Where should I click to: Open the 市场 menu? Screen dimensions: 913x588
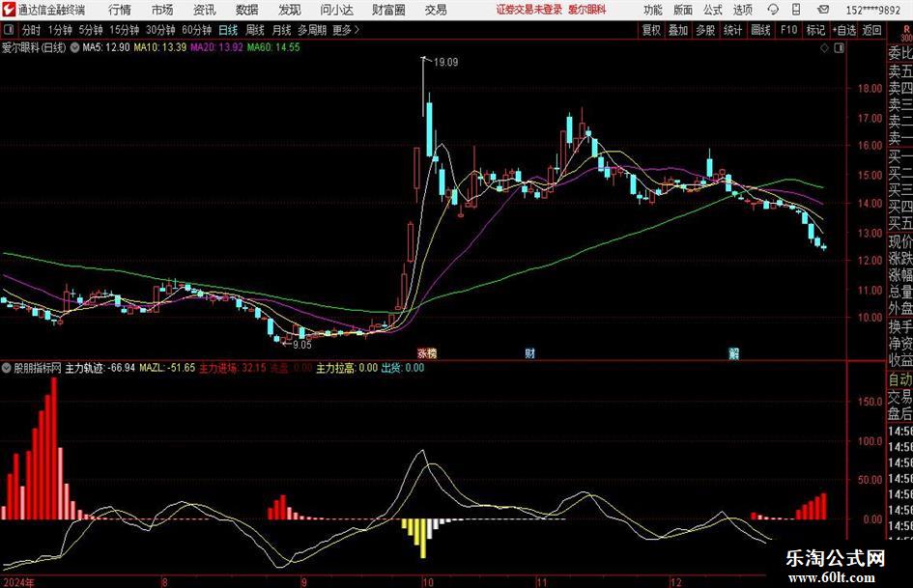point(162,10)
